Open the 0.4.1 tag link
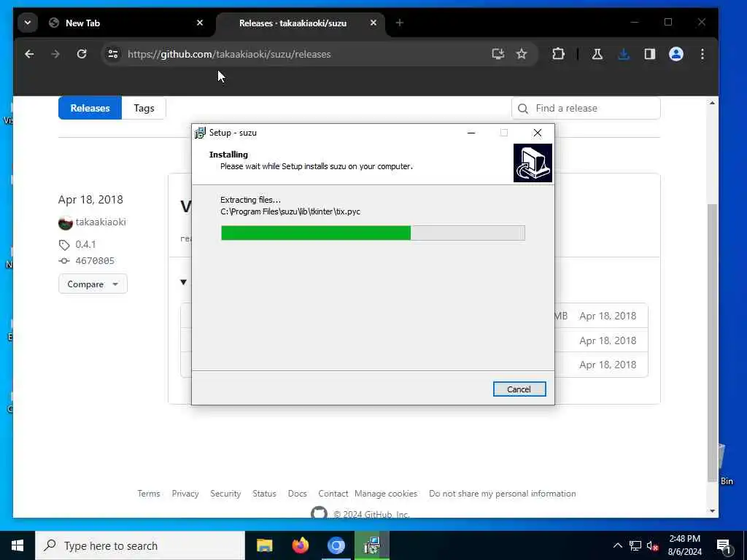The image size is (747, 560). click(85, 244)
